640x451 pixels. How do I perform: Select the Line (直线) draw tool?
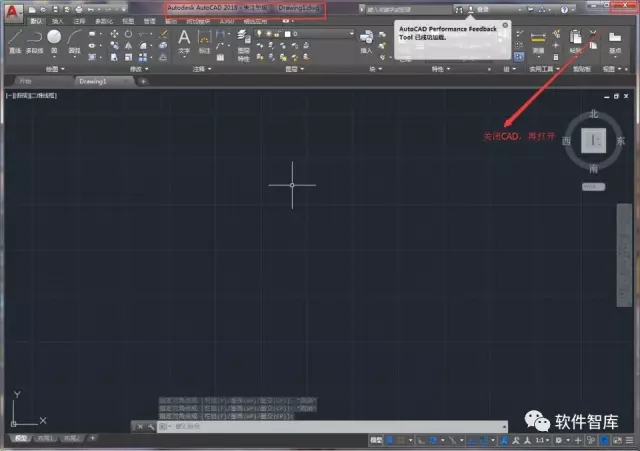coord(15,42)
